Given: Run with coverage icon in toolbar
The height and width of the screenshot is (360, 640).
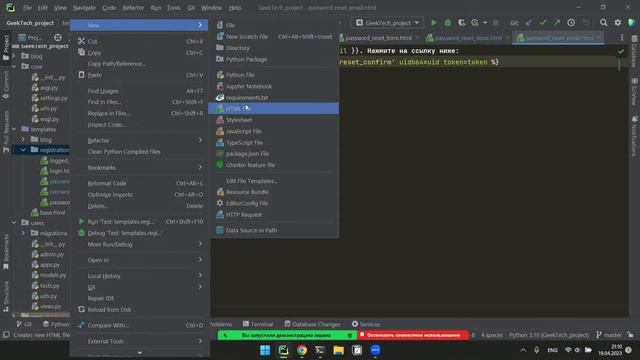Looking at the screenshot, I should 462,23.
